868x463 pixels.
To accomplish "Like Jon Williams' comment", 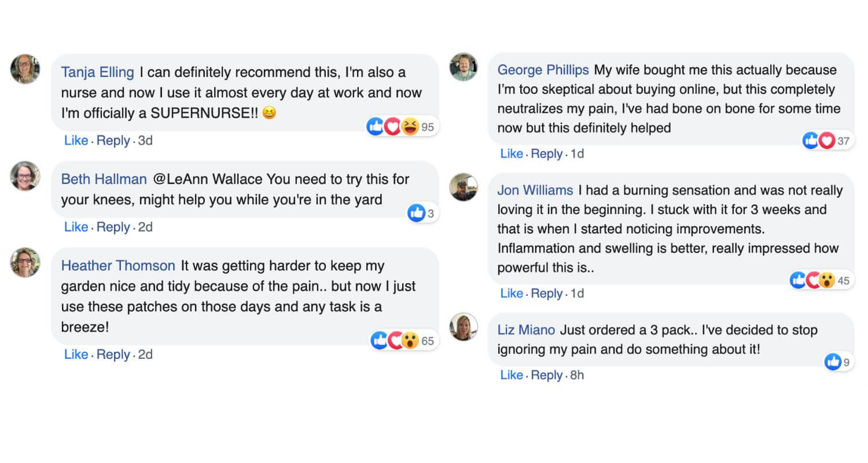I will (512, 293).
